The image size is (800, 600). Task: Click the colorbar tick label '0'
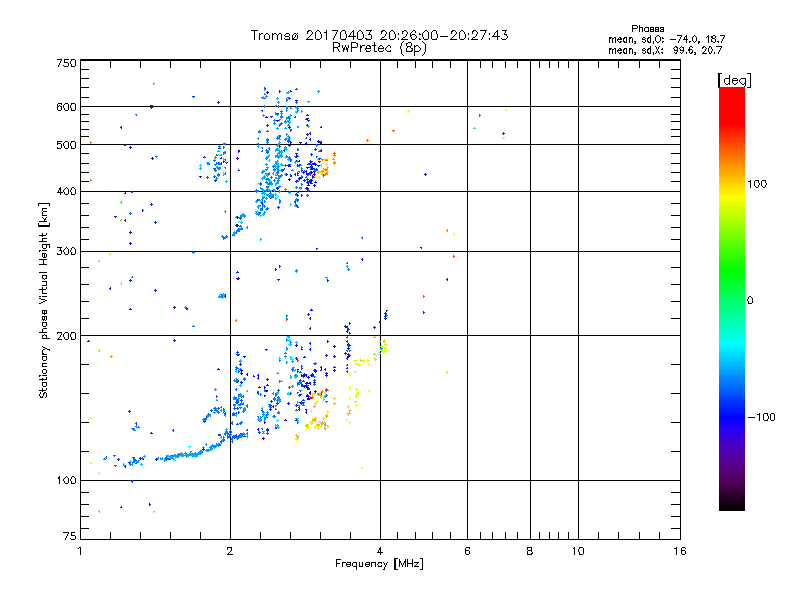click(750, 301)
